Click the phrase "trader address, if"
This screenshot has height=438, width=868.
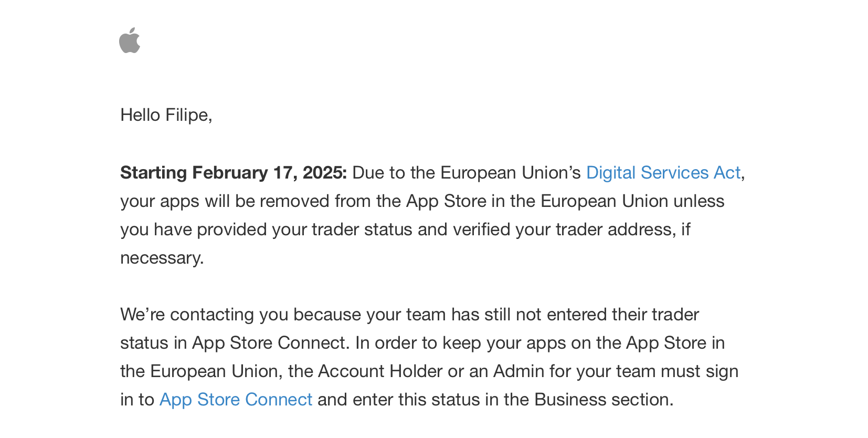coord(622,230)
